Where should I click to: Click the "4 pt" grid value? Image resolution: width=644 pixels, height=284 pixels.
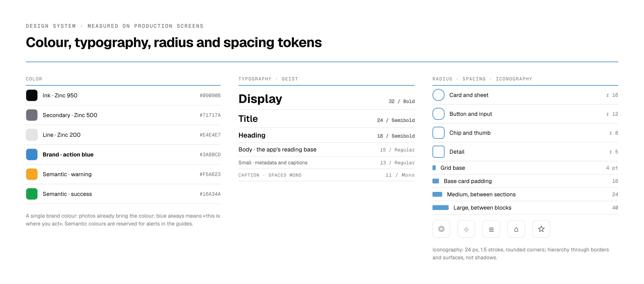coord(612,168)
